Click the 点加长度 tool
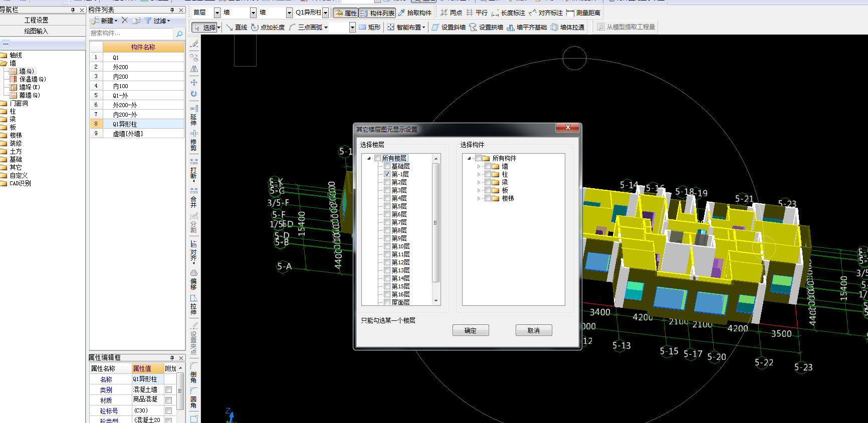 point(268,27)
